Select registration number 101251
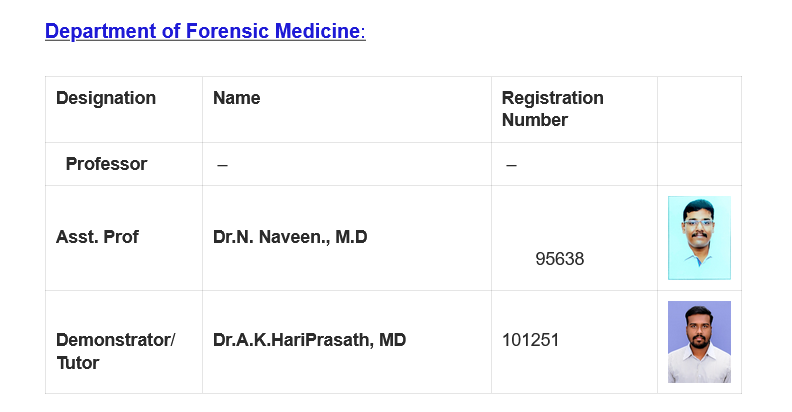792x412 pixels. click(530, 340)
